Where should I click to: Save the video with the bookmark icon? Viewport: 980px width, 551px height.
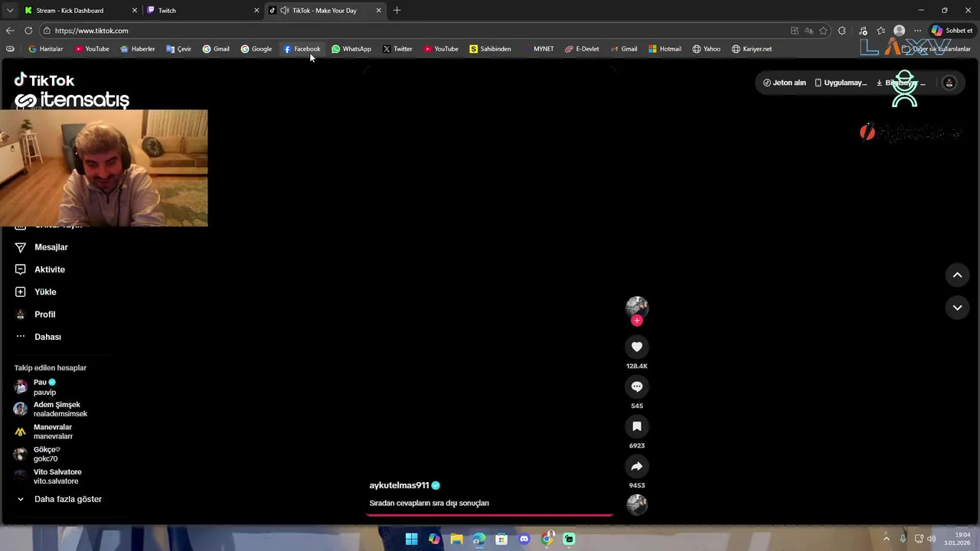pos(636,426)
